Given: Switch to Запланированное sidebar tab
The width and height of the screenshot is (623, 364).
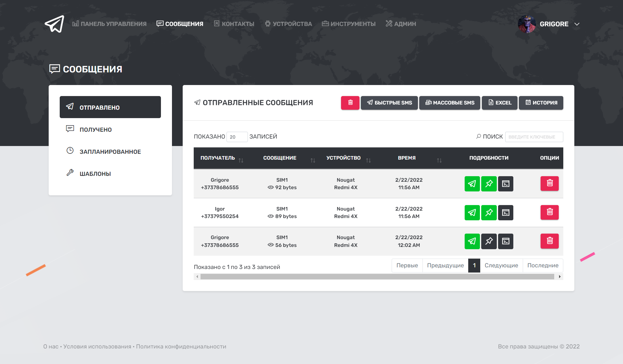Looking at the screenshot, I should click(110, 152).
